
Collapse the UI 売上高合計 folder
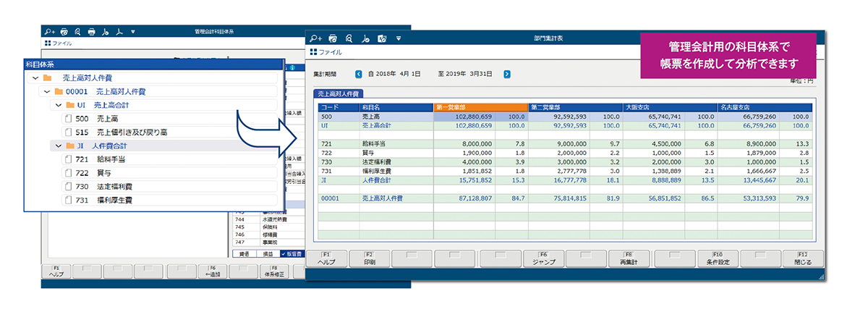[57, 105]
